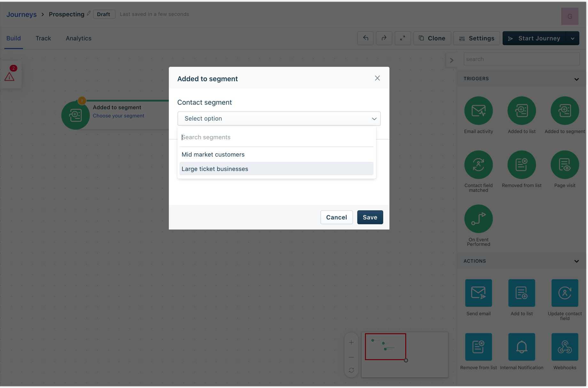Reset canvas view with refresh icon
Screen dimensions: 588x388
point(351,370)
